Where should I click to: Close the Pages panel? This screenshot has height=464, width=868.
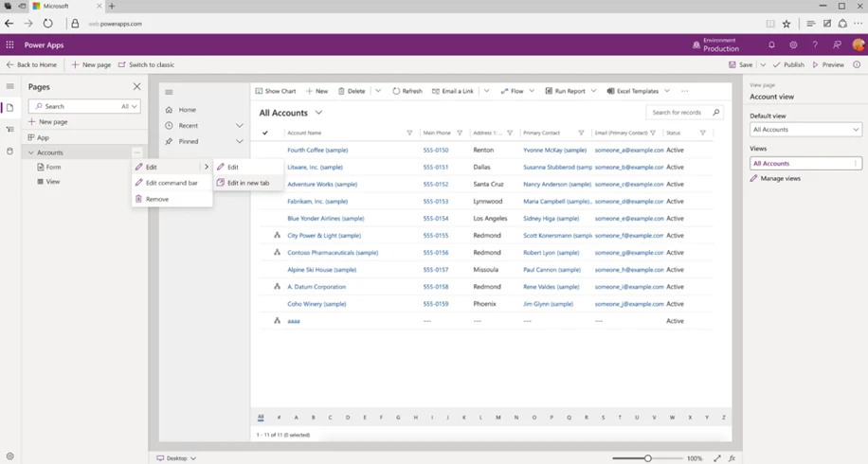[136, 86]
